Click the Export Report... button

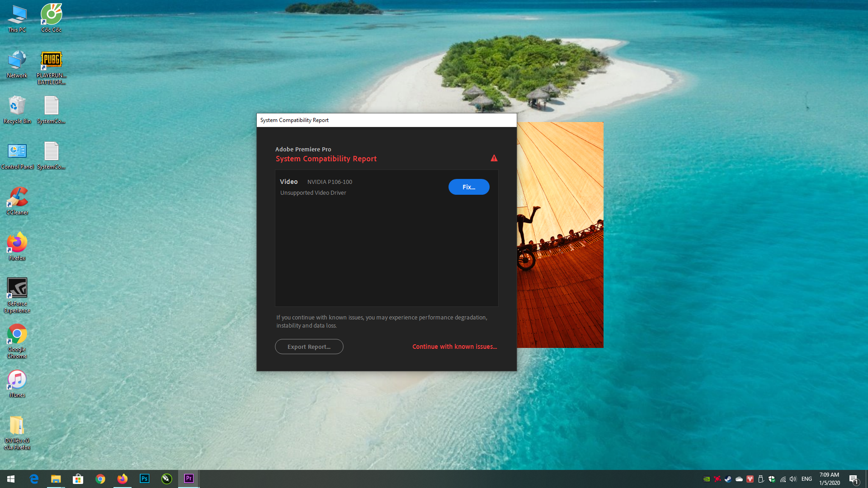(309, 347)
